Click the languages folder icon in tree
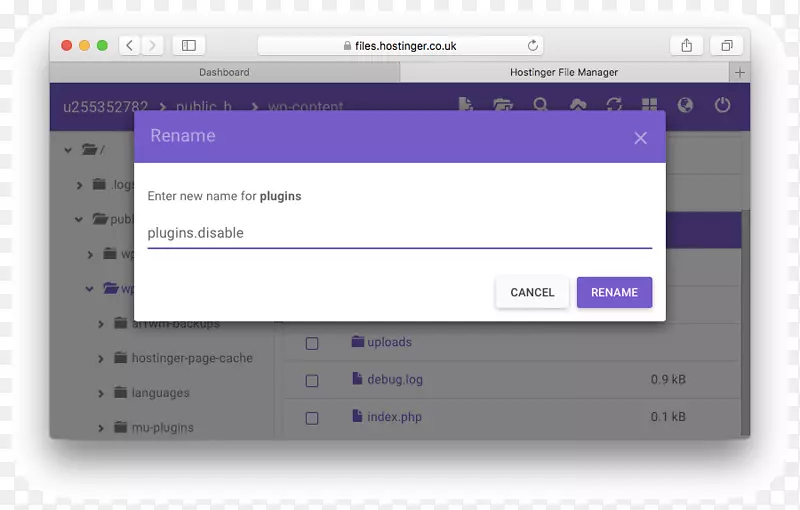Viewport: 800px width, 510px height. (x=120, y=392)
